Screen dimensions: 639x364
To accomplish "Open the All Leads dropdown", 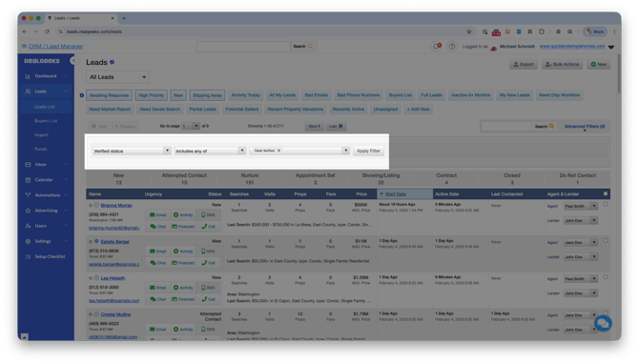I will (x=117, y=77).
